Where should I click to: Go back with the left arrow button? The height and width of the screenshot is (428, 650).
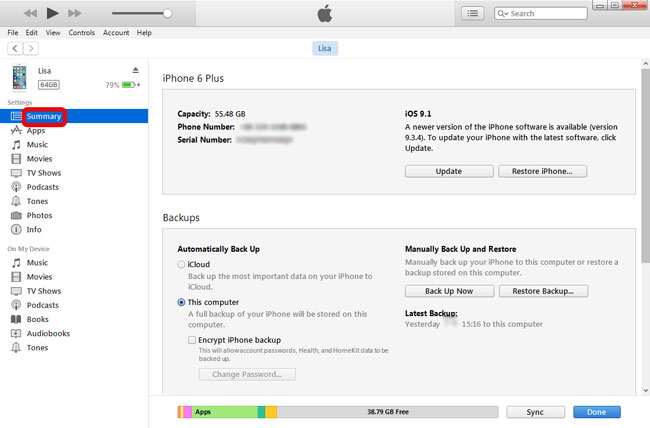click(15, 49)
